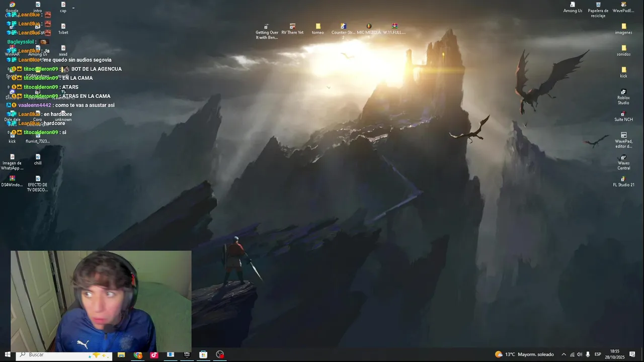Viewport: 644px width, 362px height.
Task: Click the username 'vaaleenn4442' in chat
Action: [35, 105]
